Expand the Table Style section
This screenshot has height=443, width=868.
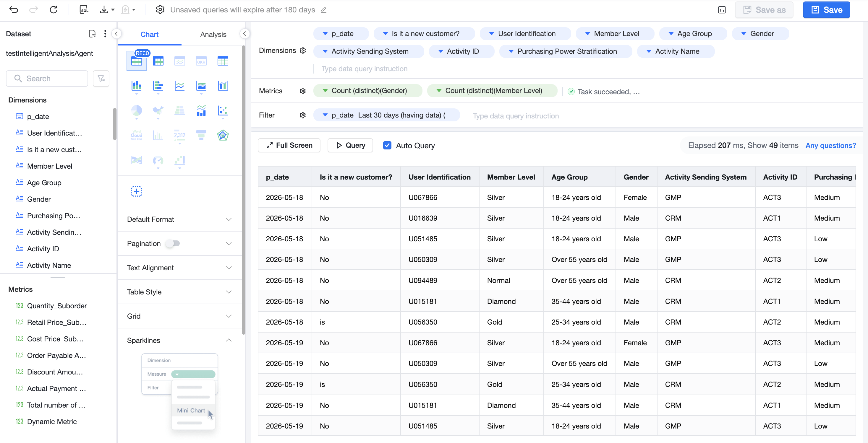pos(179,292)
